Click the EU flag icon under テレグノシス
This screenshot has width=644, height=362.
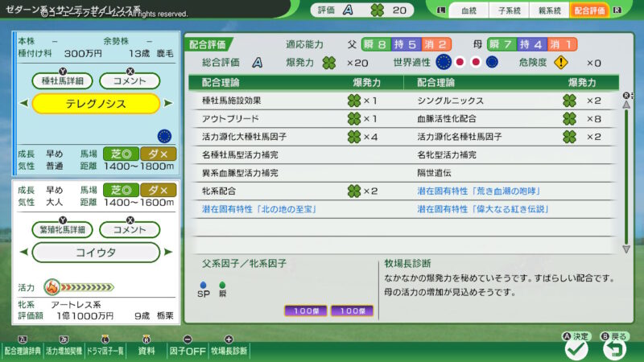click(165, 134)
